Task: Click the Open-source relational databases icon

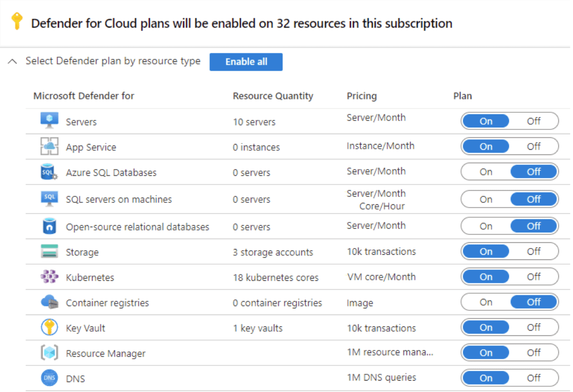Action: (x=49, y=226)
